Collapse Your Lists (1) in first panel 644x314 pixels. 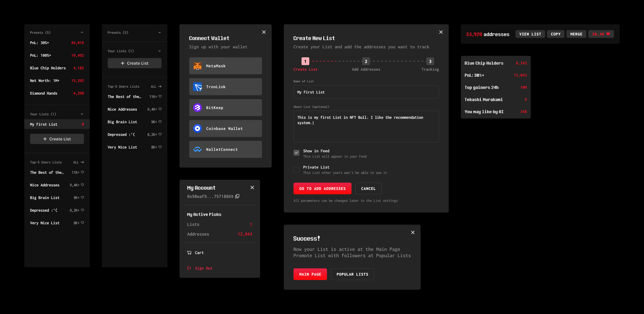point(82,114)
